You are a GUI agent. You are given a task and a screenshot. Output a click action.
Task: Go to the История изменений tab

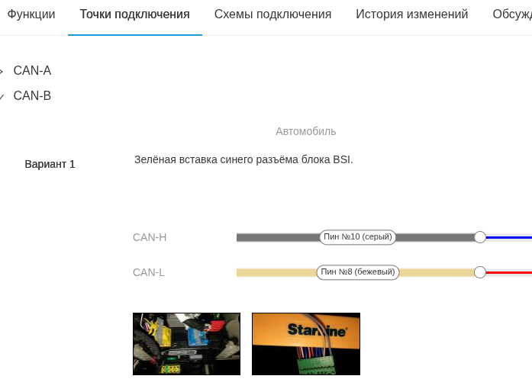pos(411,14)
